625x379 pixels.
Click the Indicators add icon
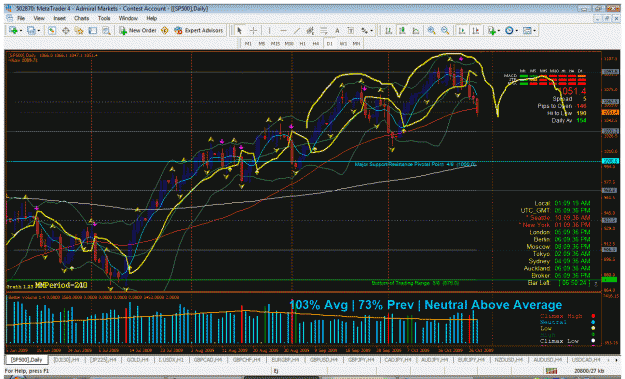click(491, 30)
